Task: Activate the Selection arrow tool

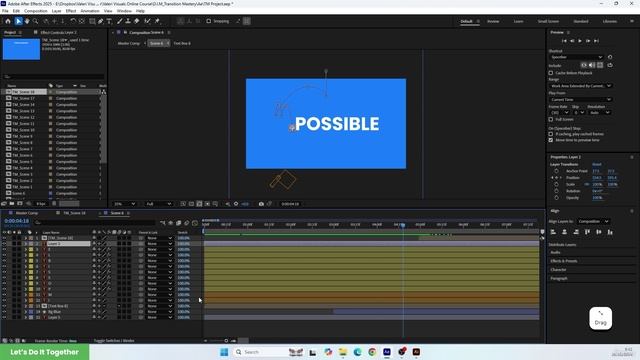Action: coord(18,21)
